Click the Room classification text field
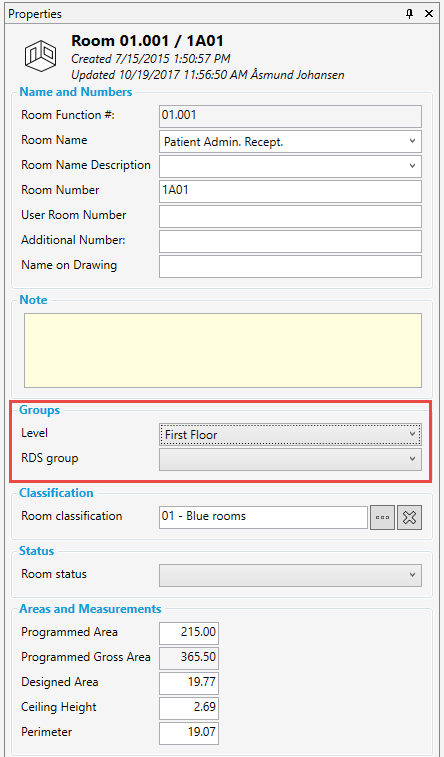Screen dimensions: 444x757 tap(263, 518)
